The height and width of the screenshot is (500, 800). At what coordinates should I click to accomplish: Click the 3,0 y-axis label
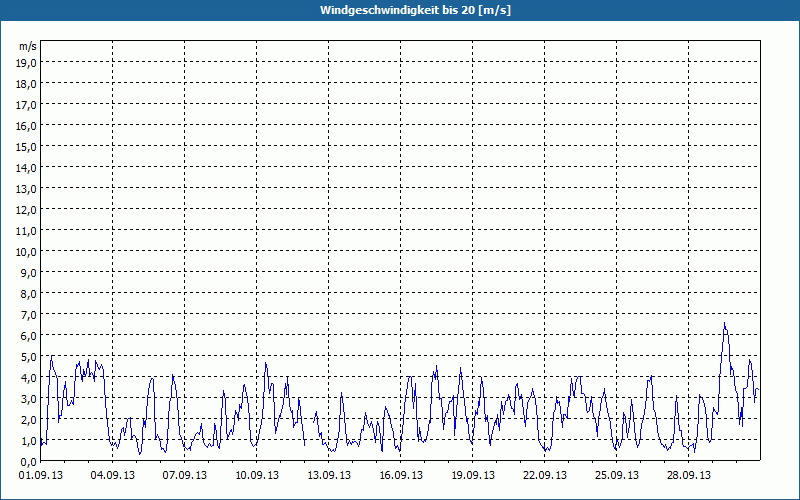click(x=29, y=398)
